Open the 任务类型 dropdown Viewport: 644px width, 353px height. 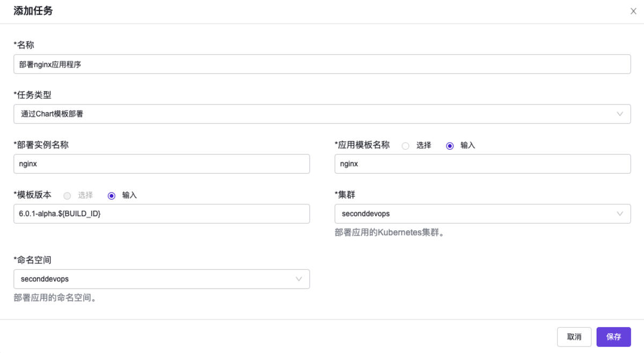click(322, 114)
